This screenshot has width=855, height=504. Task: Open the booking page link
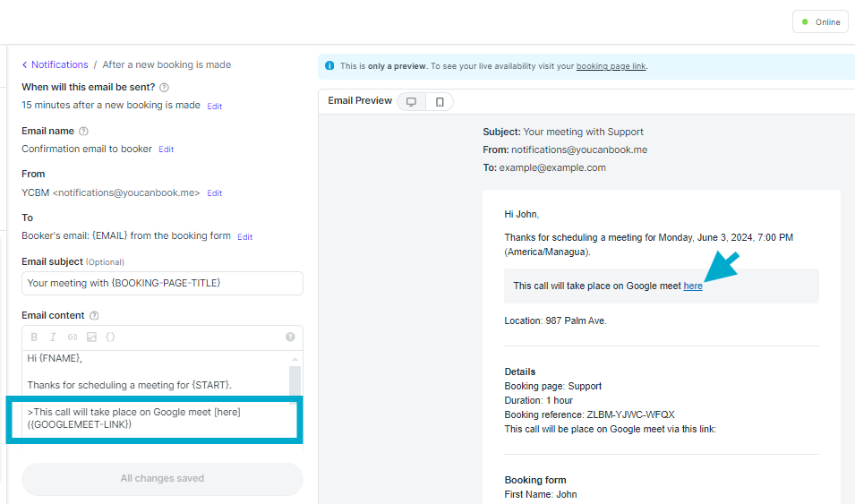point(611,66)
